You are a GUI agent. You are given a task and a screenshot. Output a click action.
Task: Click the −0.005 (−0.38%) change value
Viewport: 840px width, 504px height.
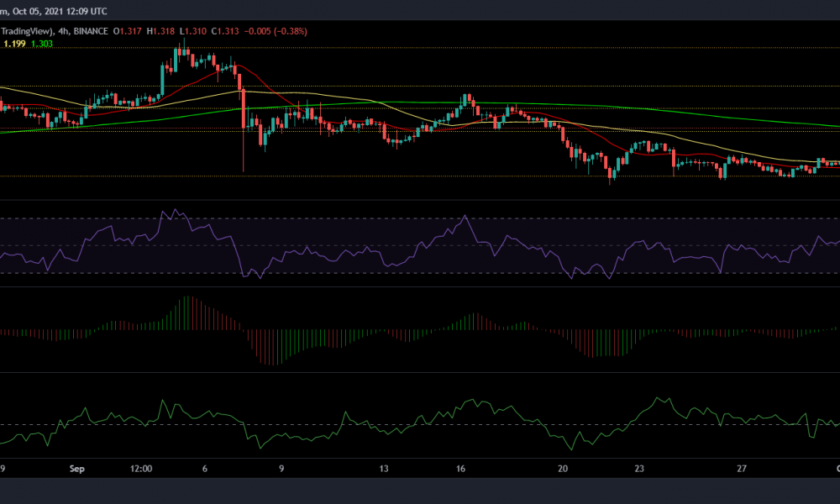[x=276, y=31]
